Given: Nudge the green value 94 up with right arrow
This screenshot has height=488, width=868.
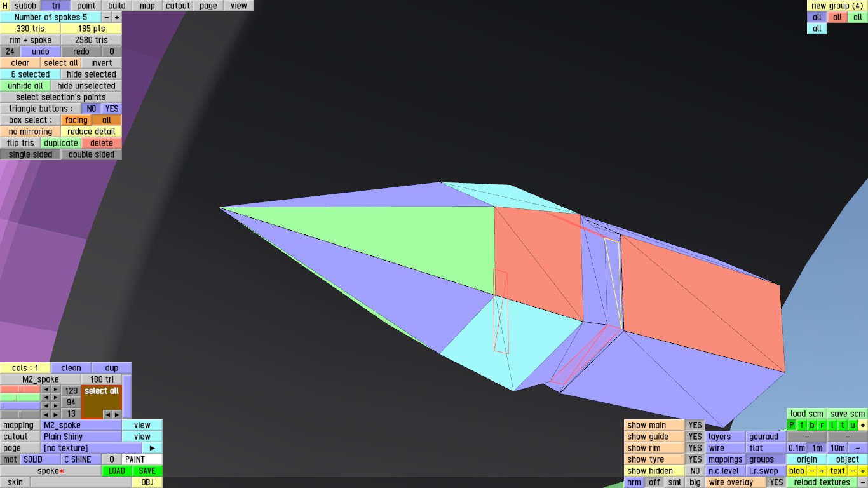Looking at the screenshot, I should [55, 398].
